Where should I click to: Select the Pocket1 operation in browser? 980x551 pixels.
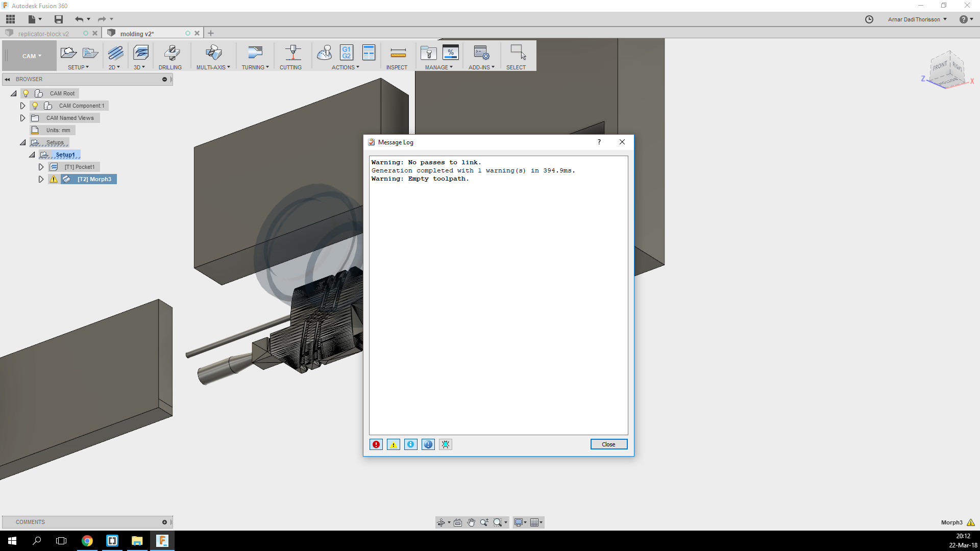tap(79, 167)
